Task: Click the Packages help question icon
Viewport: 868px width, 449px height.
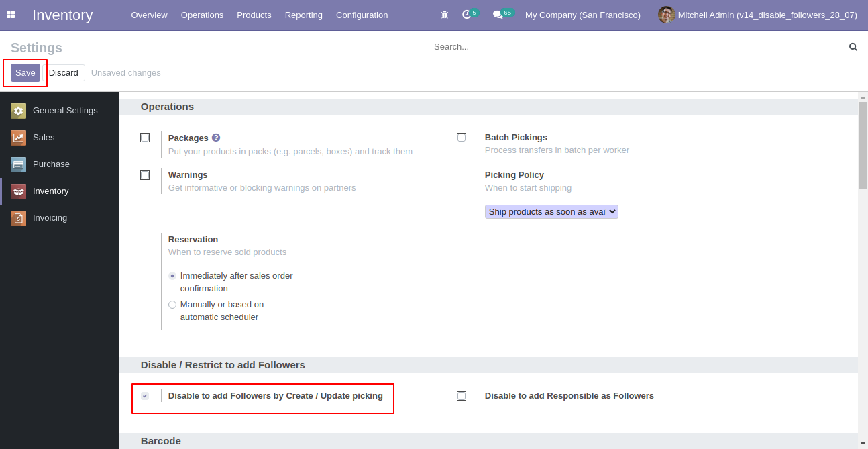Action: pos(216,138)
